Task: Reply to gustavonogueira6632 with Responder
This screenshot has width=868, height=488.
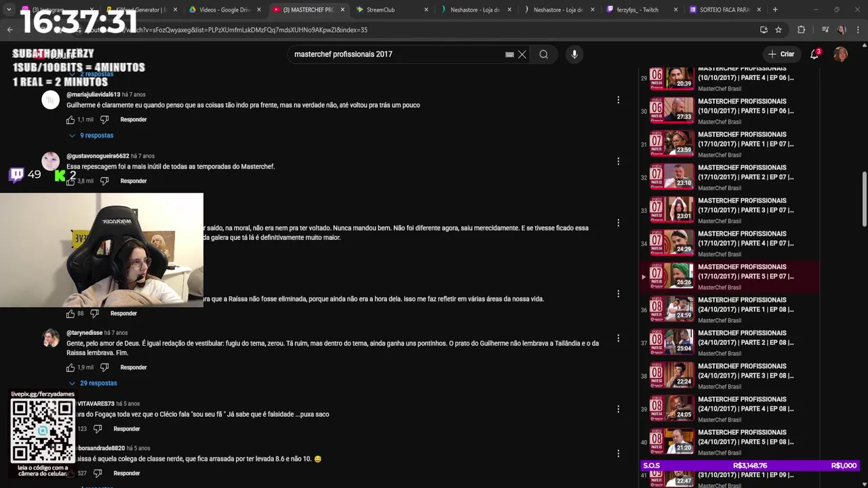Action: (134, 181)
